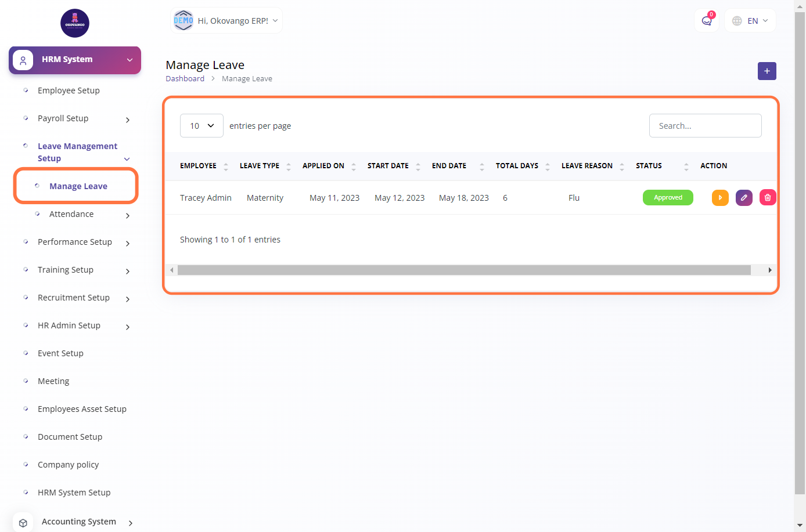Click the orange leave action play icon
Screen dimensions: 806x532
pos(720,198)
